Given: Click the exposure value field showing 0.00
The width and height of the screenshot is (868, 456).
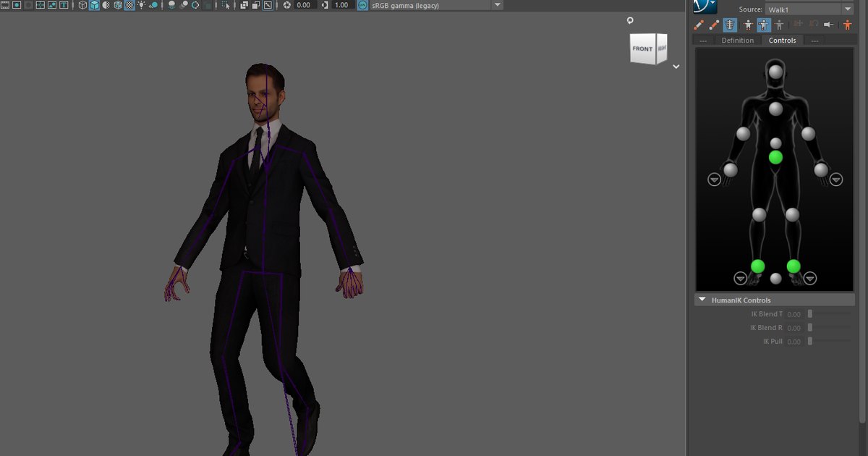Looking at the screenshot, I should point(304,5).
